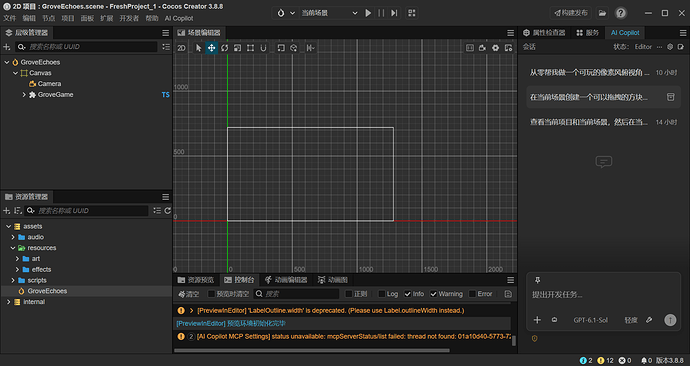Image resolution: width=690 pixels, height=366 pixels.
Task: Click the asset sort order icon
Action: [x=18, y=211]
